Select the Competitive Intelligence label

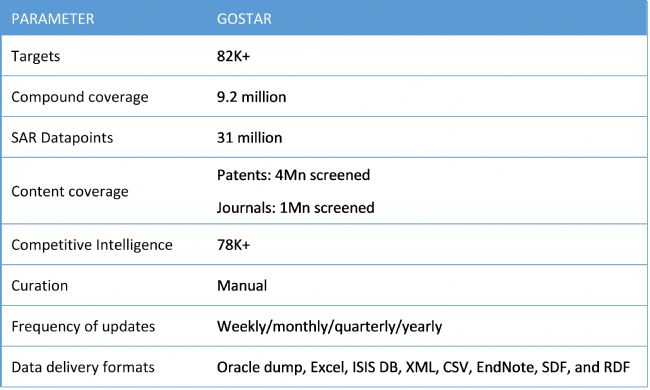pyautogui.click(x=92, y=245)
